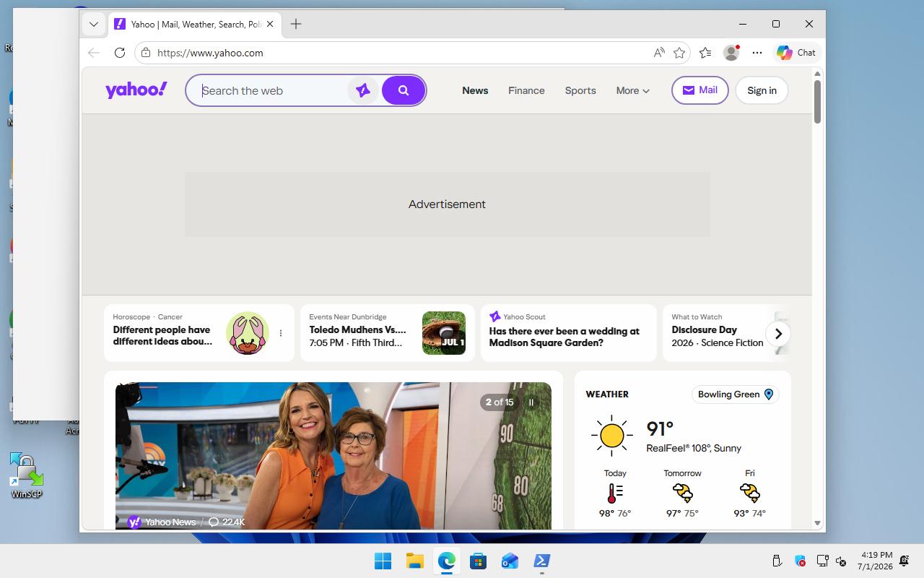Click the baseball glove event thumbnail
The image size is (924, 578).
(x=444, y=333)
